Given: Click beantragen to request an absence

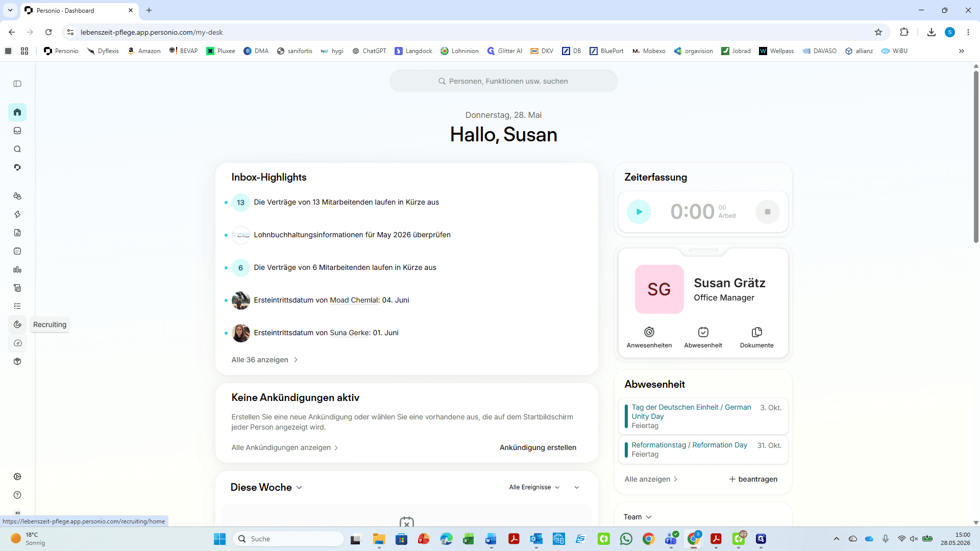Looking at the screenshot, I should [x=753, y=479].
